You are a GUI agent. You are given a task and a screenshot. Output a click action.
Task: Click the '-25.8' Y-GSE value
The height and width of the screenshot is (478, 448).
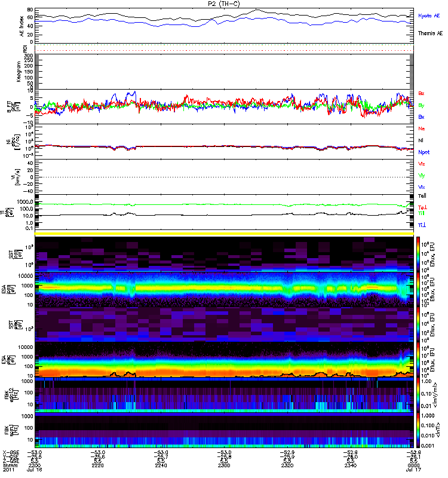(225, 457)
